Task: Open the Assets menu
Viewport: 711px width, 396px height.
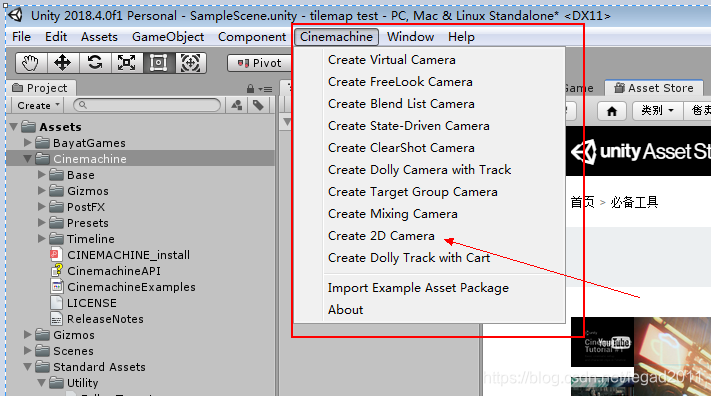Action: [x=99, y=37]
